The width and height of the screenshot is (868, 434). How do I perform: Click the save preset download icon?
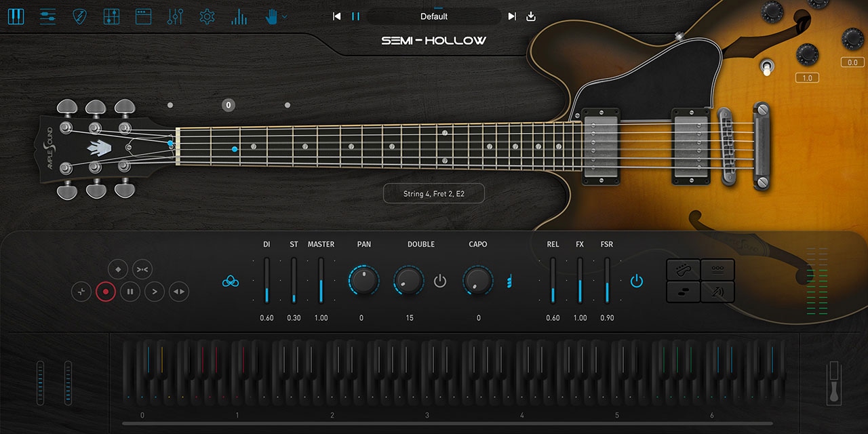coord(531,16)
